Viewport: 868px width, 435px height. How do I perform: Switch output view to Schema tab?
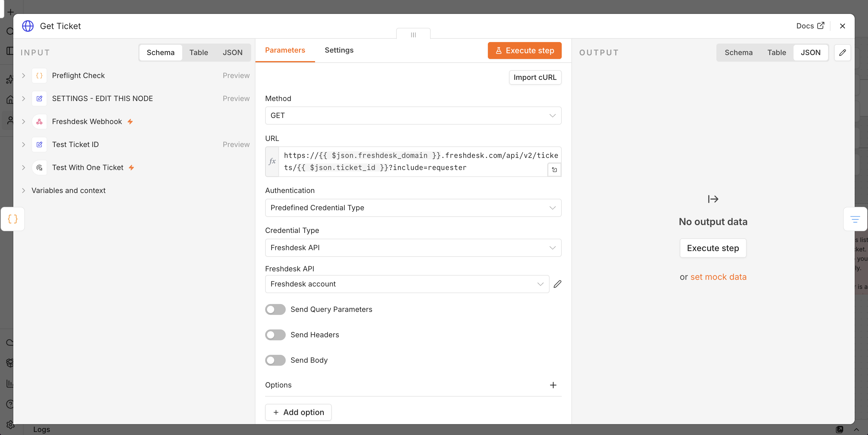[738, 53]
